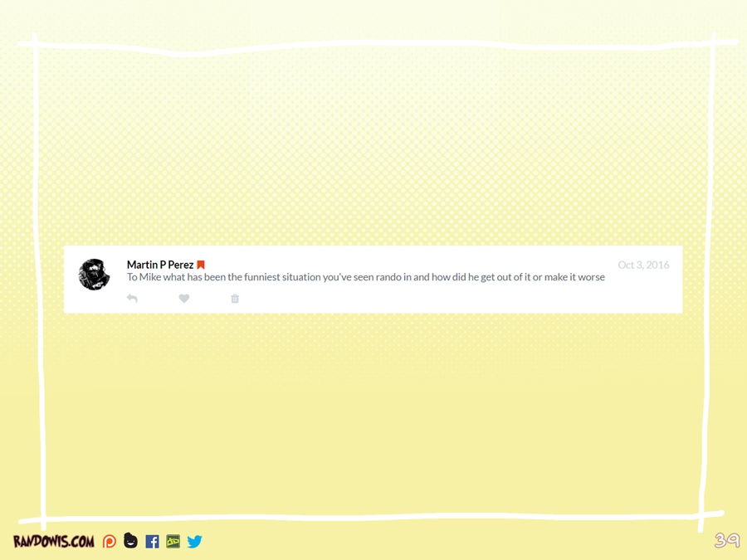Delete the comment using the trash icon

235,299
